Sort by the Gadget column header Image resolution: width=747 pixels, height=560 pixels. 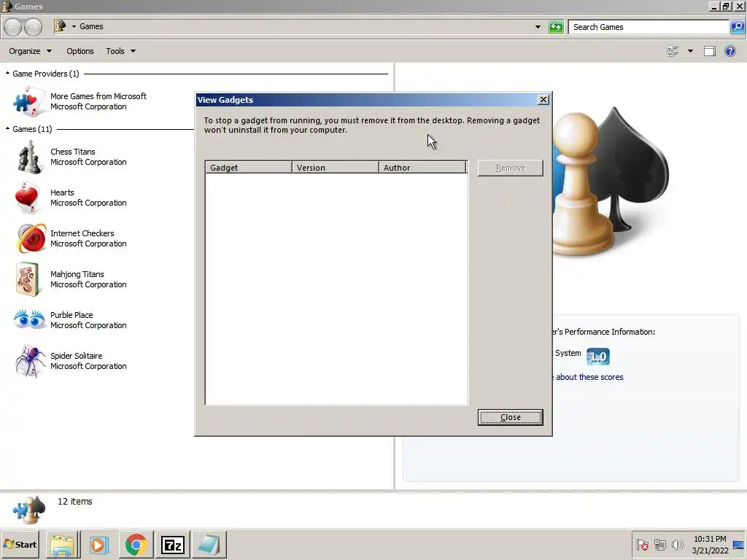(248, 168)
